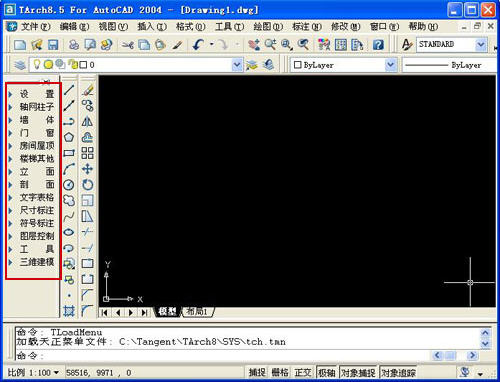This screenshot has width=500, height=382.
Task: Click the command window scroll-up arrow
Action: [485, 332]
